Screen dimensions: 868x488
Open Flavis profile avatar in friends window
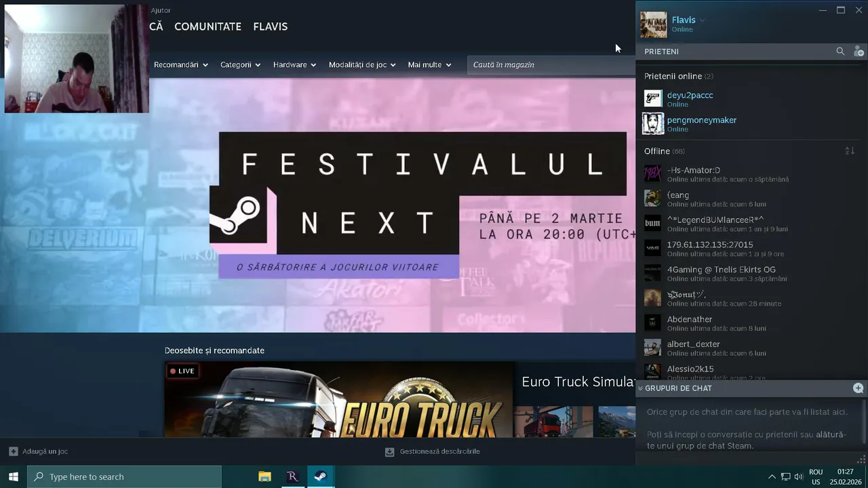pyautogui.click(x=654, y=25)
